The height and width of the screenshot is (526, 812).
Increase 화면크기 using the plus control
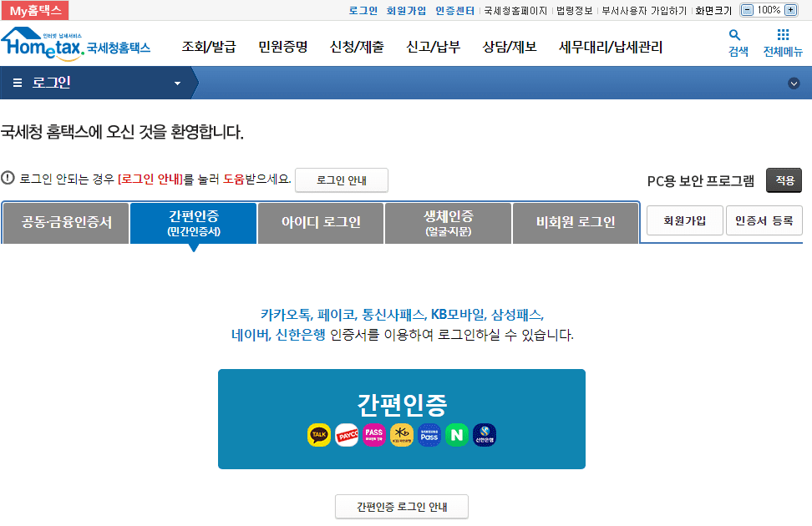click(x=790, y=10)
